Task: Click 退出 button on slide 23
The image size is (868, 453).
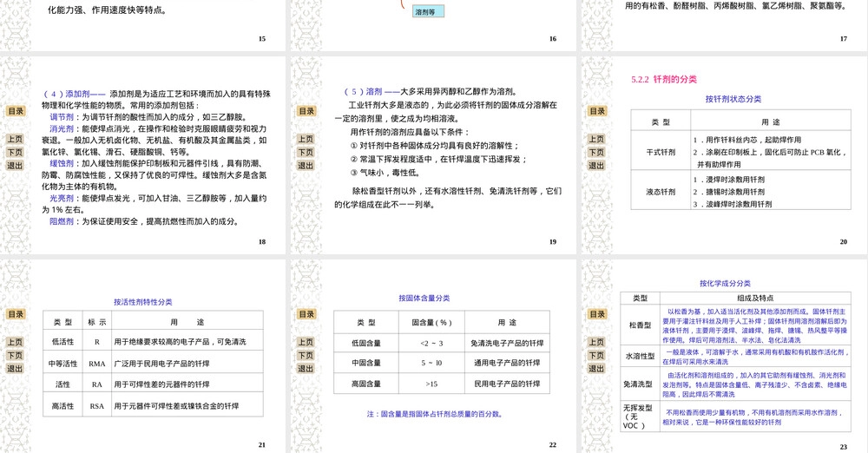Action: point(597,369)
